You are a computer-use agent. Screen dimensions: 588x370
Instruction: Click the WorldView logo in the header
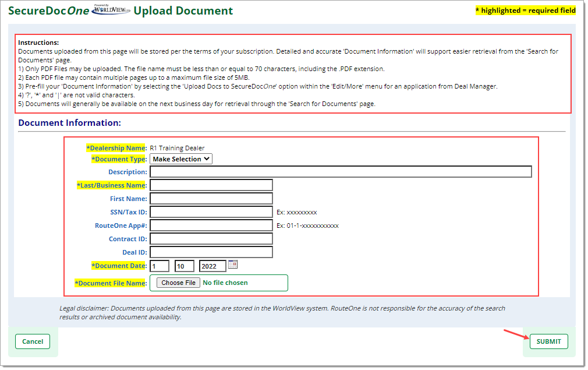(x=111, y=10)
